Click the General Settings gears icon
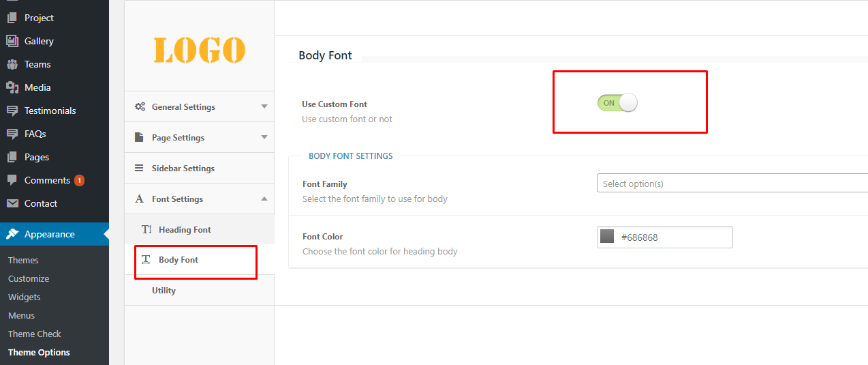Screen dimensions: 868x365 tap(140, 106)
